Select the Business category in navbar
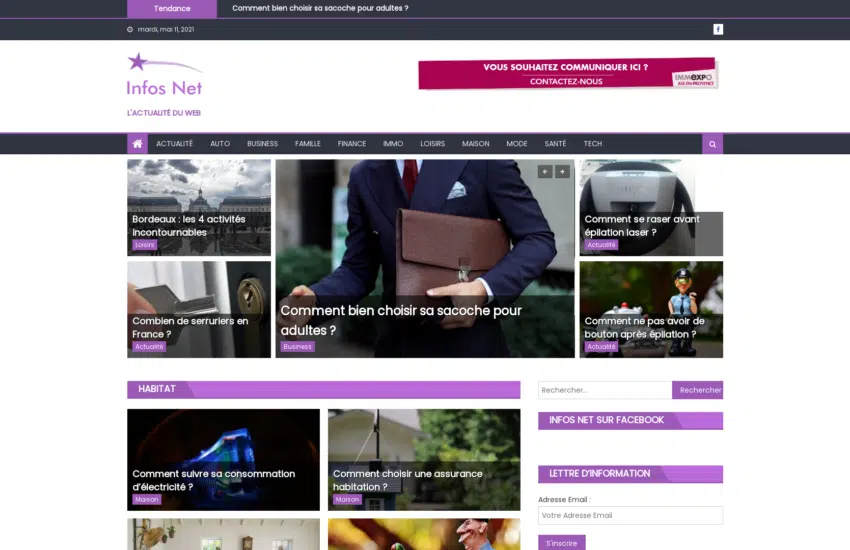Image resolution: width=850 pixels, height=550 pixels. [x=262, y=144]
